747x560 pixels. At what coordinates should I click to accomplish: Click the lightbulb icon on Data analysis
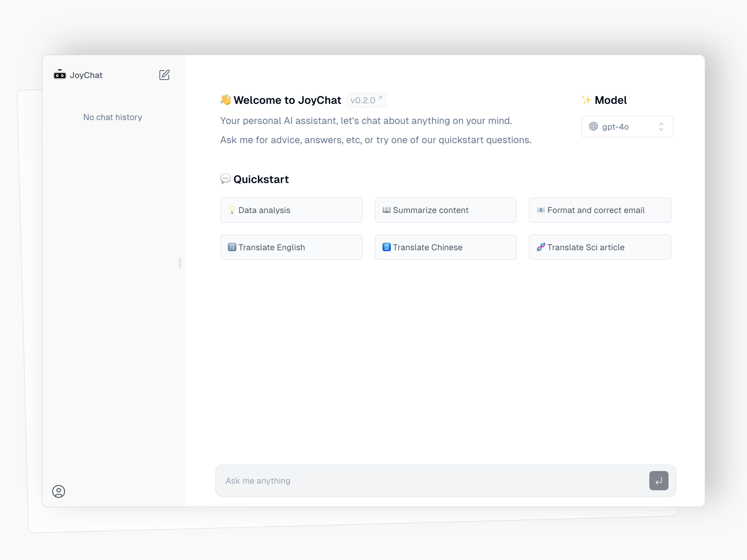(232, 210)
